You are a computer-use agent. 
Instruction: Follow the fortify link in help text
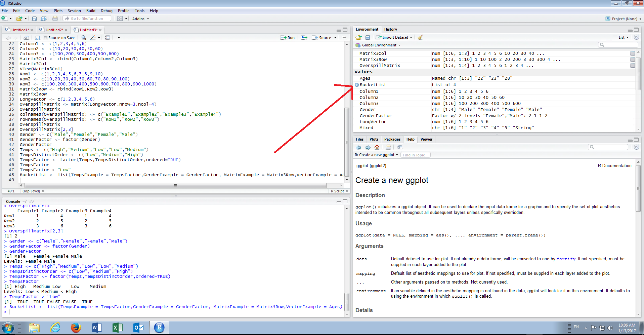pos(566,259)
